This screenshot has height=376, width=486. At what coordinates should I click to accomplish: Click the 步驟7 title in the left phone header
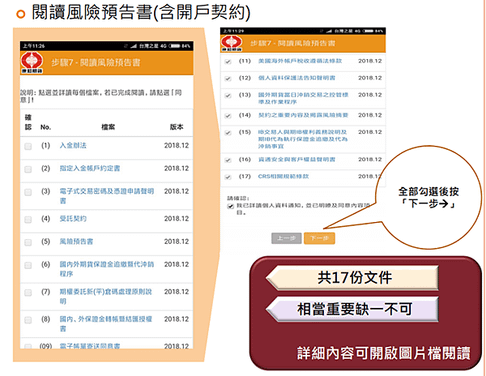[x=96, y=63]
